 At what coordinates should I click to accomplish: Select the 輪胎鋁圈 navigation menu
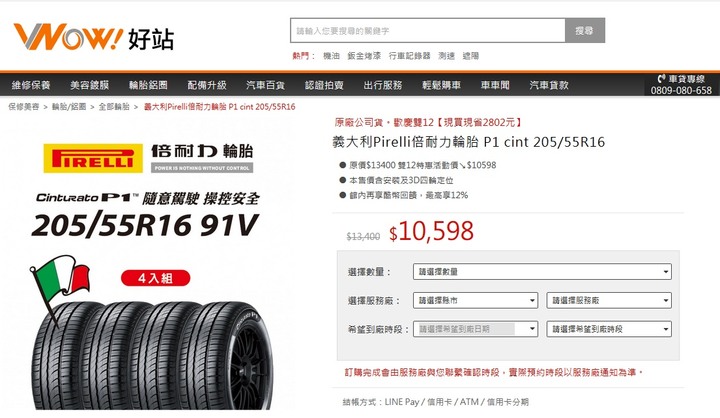pos(148,85)
